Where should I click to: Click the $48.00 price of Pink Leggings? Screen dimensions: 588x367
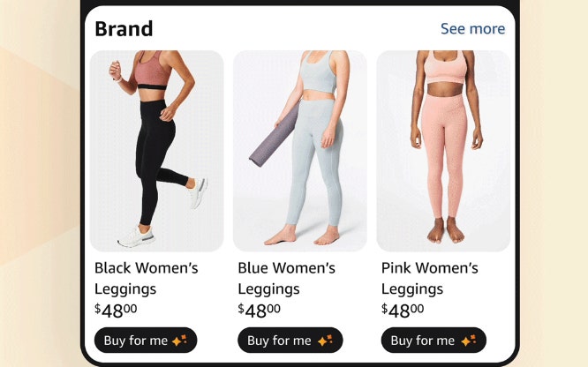(x=403, y=311)
